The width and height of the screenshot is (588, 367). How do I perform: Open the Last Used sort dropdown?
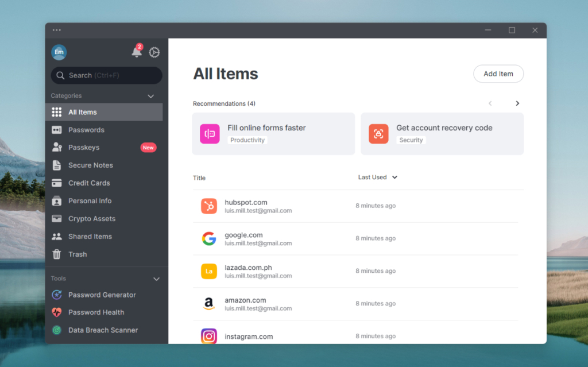click(378, 177)
